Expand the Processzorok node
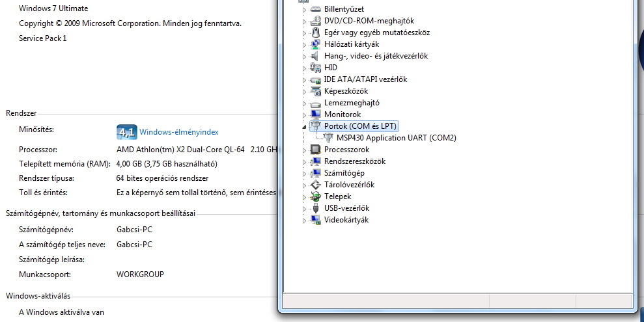644x322 pixels. (x=304, y=150)
